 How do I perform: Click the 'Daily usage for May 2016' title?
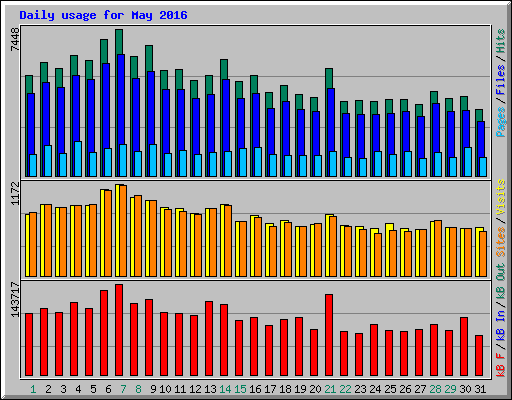coord(103,15)
